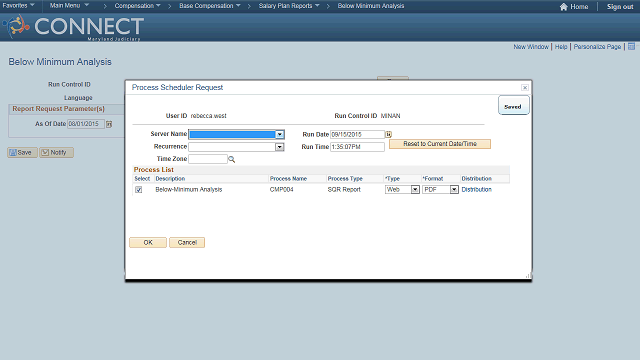Click the As Of Date field
This screenshot has width=640, height=360.
86,124
